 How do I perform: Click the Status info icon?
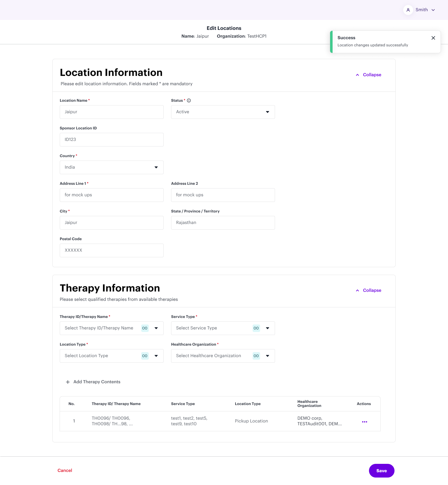point(189,100)
